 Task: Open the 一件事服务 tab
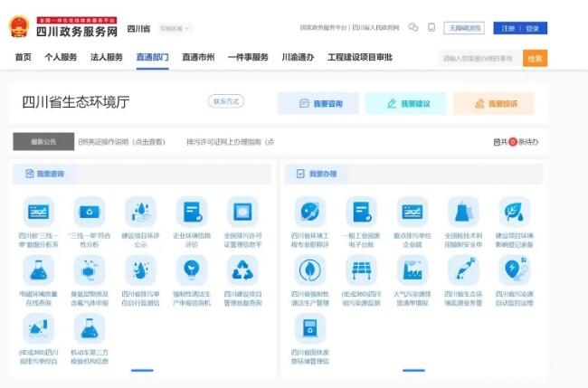(x=248, y=57)
